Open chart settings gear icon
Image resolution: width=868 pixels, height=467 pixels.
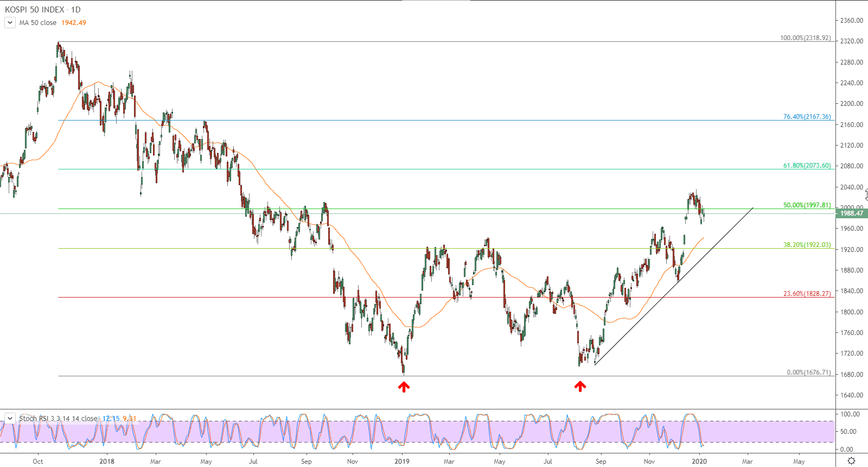(x=851, y=461)
